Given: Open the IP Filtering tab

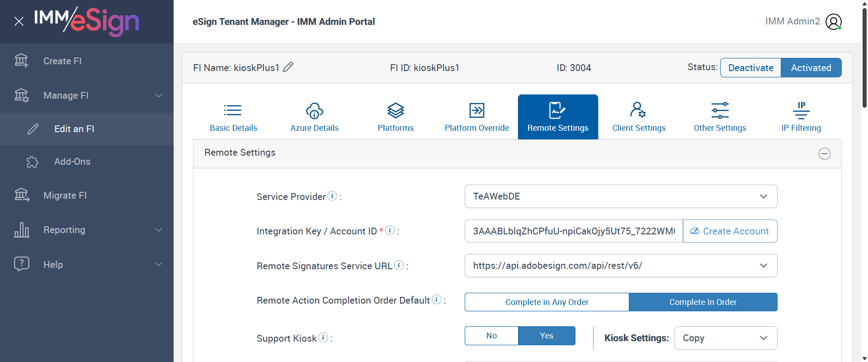Looking at the screenshot, I should click(801, 117).
